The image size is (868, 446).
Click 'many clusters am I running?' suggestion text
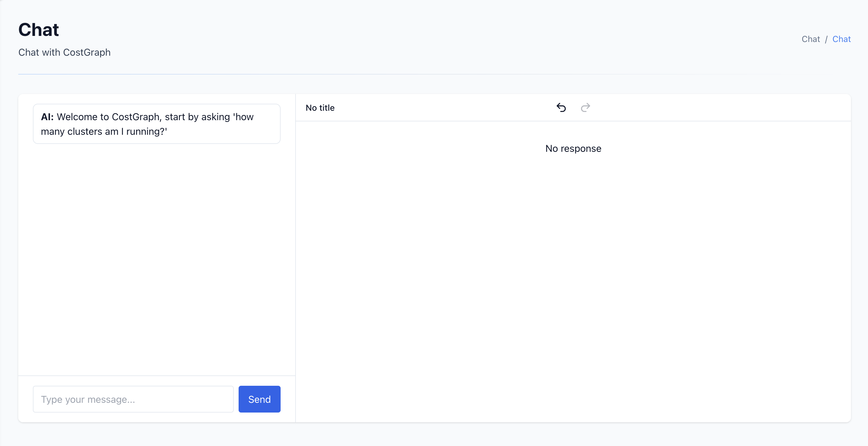104,131
